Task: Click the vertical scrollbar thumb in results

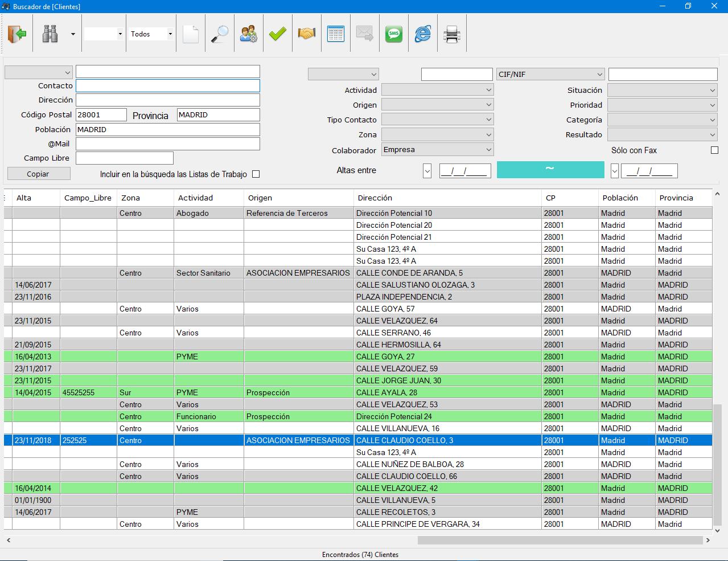Action: point(717,464)
